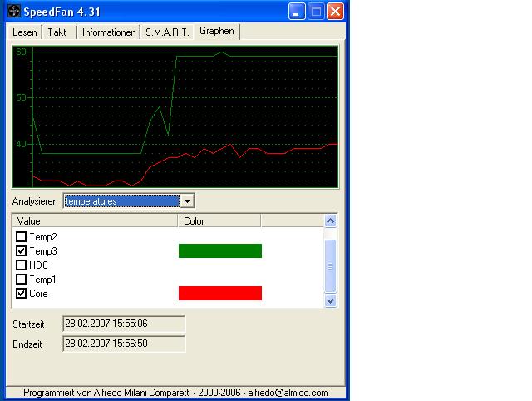Viewport: 532px width, 401px height.
Task: Enable the Temp2 checkbox
Action: (21, 236)
